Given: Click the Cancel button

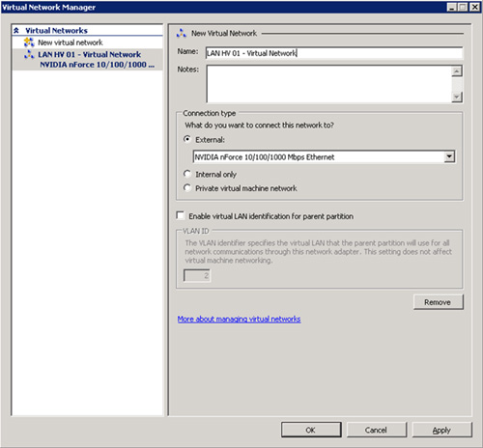Looking at the screenshot, I should tap(377, 430).
